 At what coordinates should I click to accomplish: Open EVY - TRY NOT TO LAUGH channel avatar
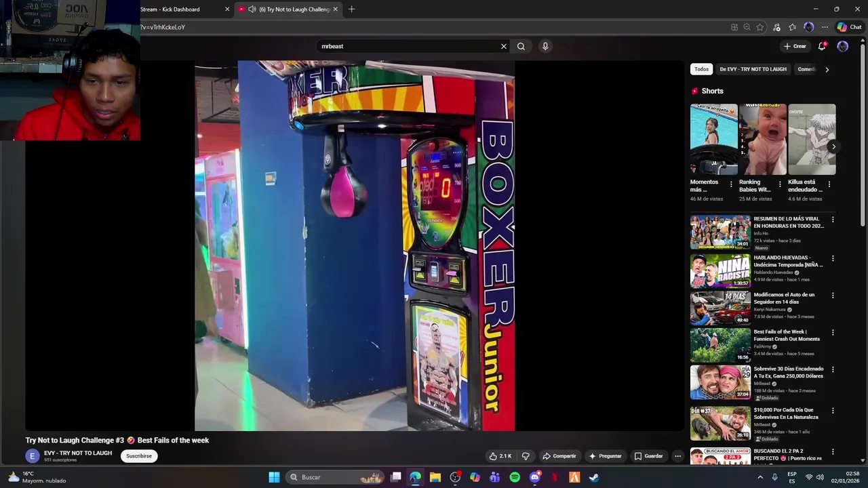point(33,456)
